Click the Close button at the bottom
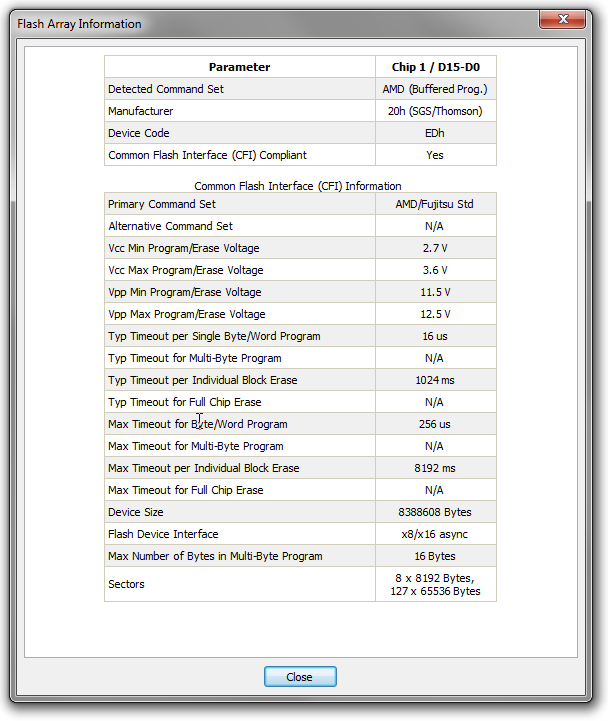This screenshot has height=721, width=608. click(300, 677)
